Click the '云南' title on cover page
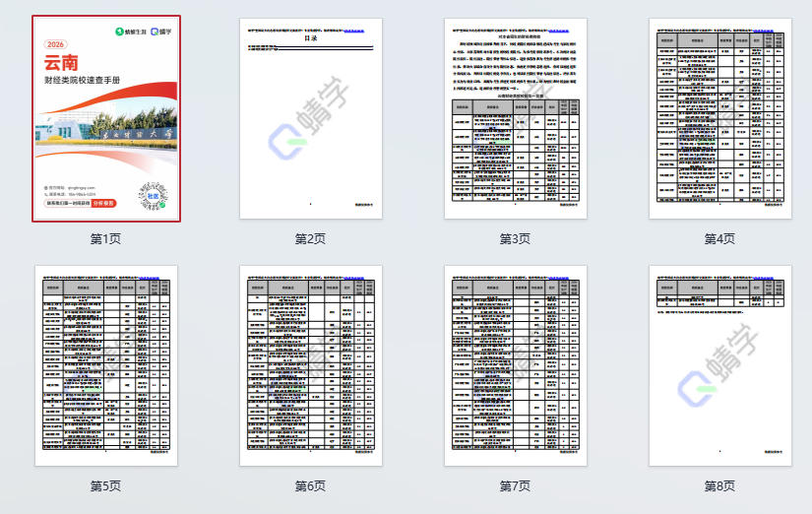The height and width of the screenshot is (514, 812). tap(61, 63)
